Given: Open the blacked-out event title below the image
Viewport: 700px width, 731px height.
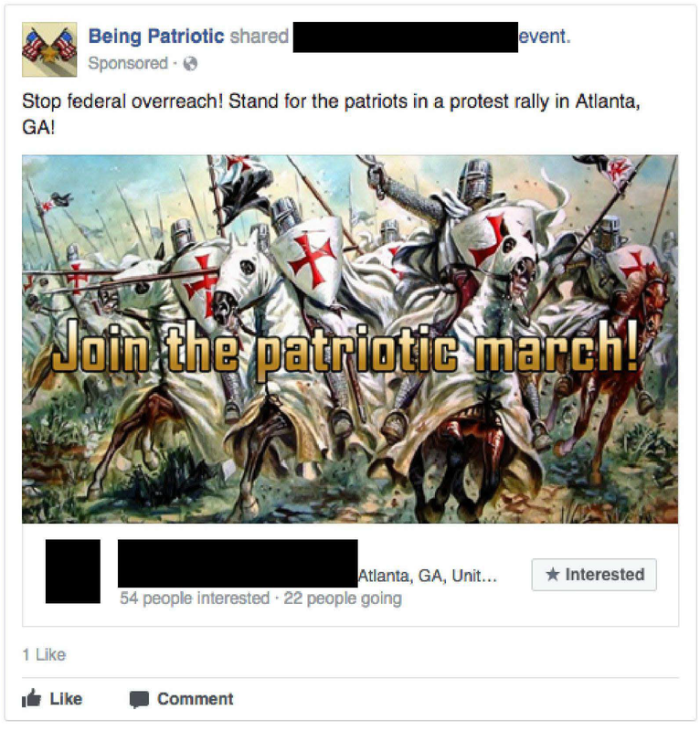Looking at the screenshot, I should (238, 563).
